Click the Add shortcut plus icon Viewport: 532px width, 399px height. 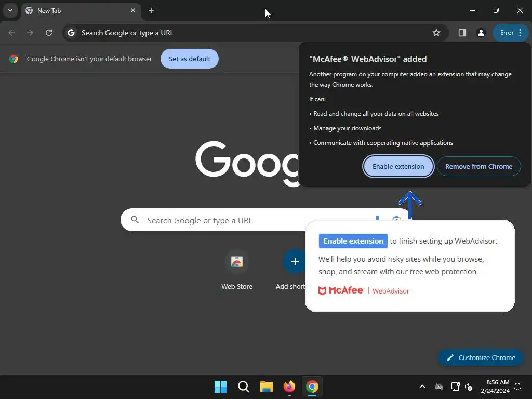(295, 261)
